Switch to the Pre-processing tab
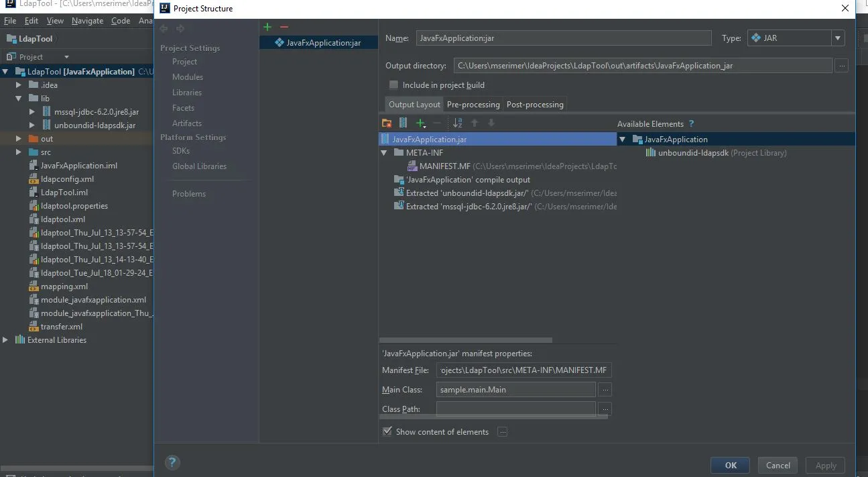The width and height of the screenshot is (868, 477). (473, 104)
